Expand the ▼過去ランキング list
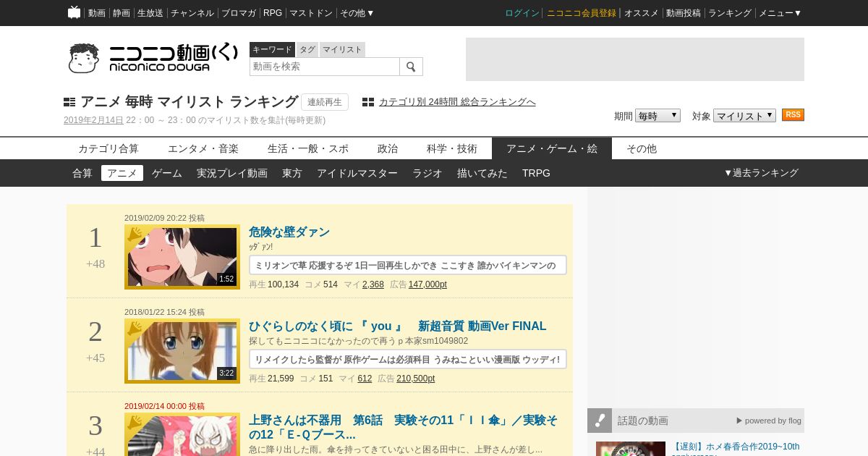868x456 pixels. pyautogui.click(x=761, y=173)
